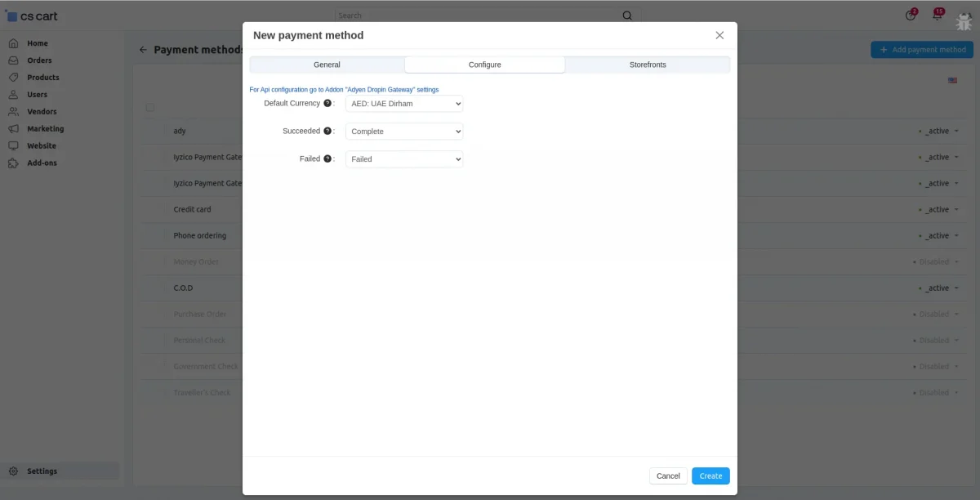Click the Orders inbox icon in sidebar

(x=13, y=60)
